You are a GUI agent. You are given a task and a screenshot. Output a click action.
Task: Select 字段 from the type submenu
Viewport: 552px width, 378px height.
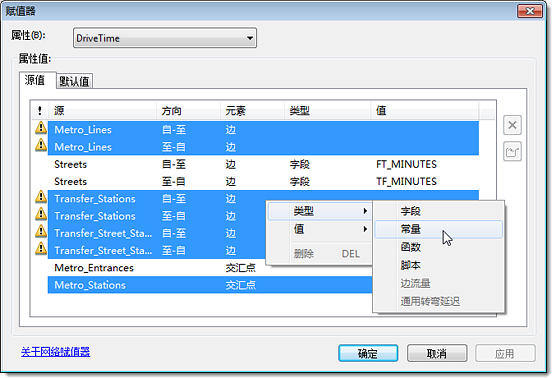point(438,211)
